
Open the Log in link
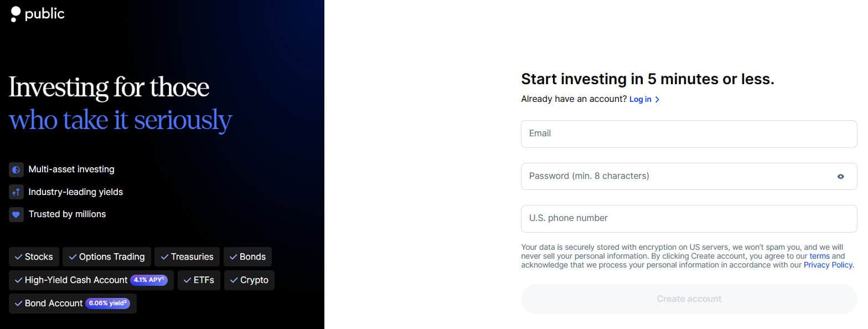click(x=640, y=99)
